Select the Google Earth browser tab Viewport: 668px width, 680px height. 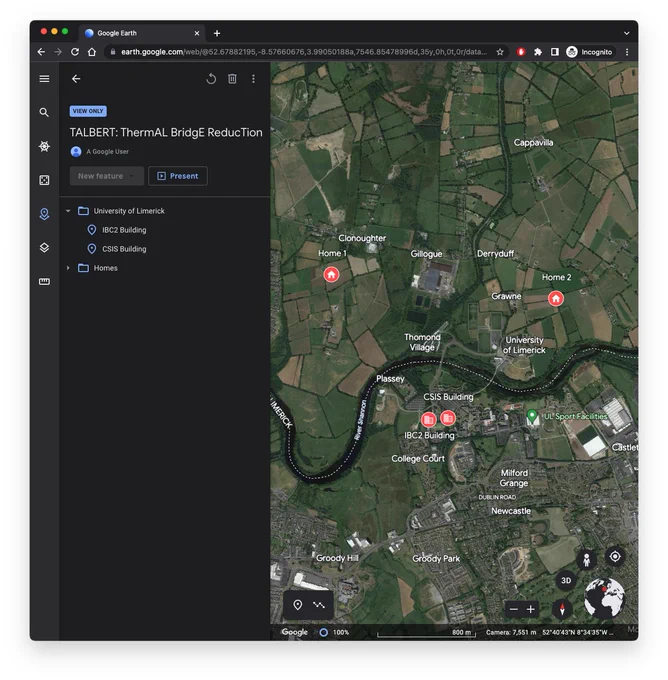(141, 33)
